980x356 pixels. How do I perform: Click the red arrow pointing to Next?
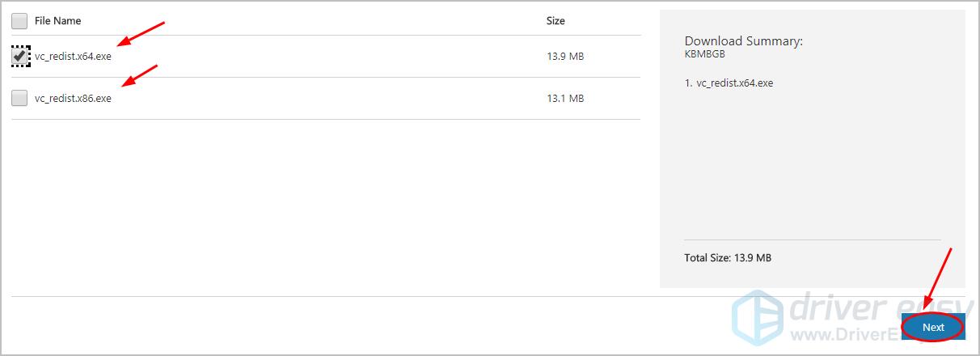point(936,280)
